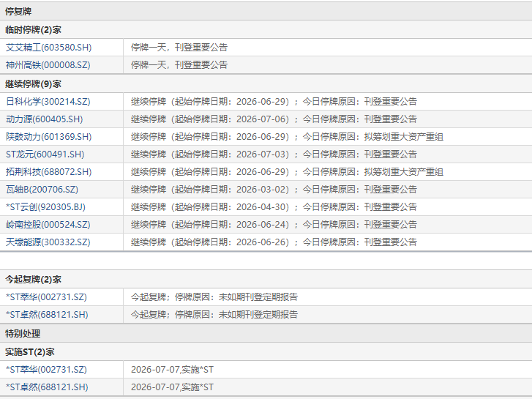Click *ST卓然 2026-07-07,实施*ST text

coord(173,387)
